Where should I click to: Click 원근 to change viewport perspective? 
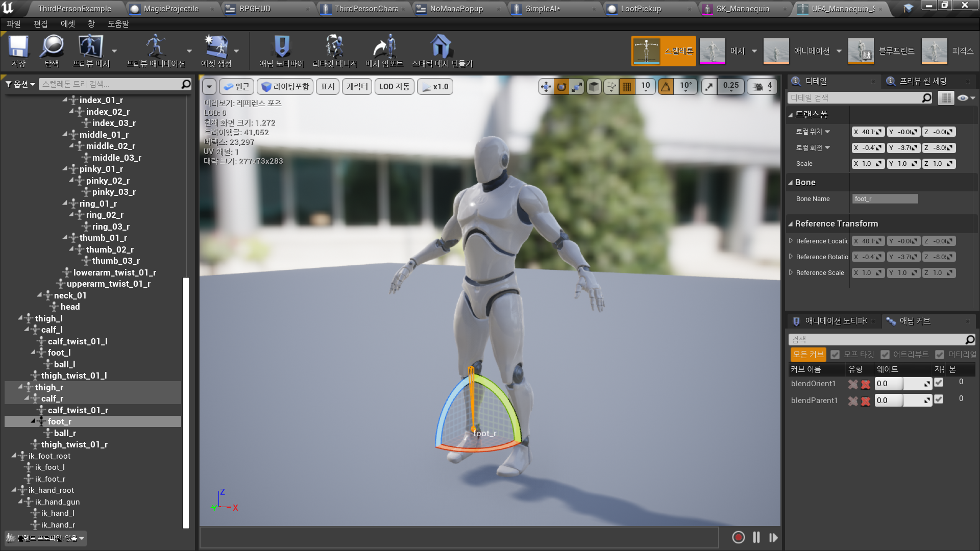[236, 86]
